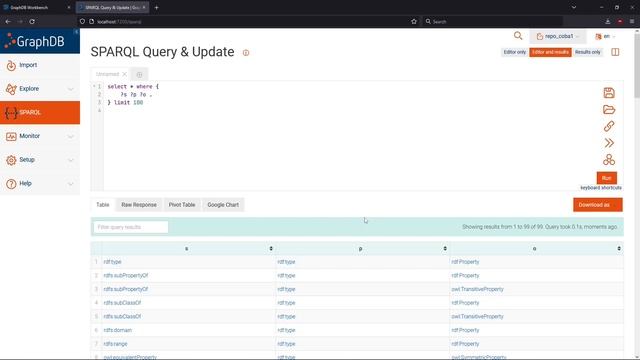List all browser tabs dropdown arrow

tap(574, 7)
